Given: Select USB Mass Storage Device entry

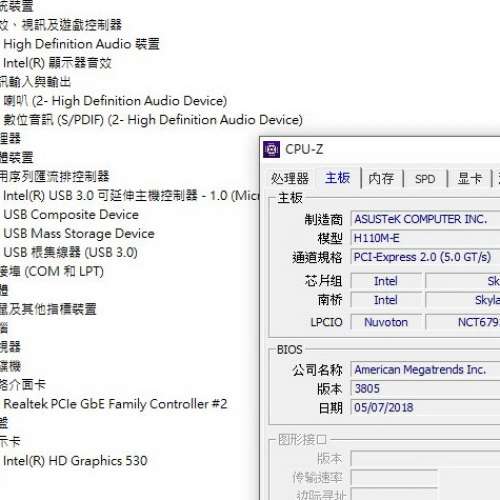Looking at the screenshot, I should click(x=79, y=234).
